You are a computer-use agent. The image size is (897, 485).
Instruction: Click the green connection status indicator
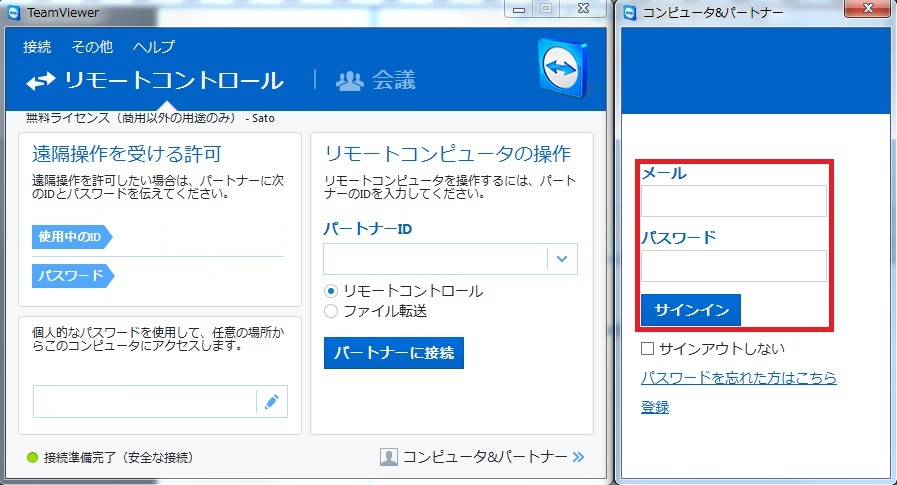[33, 458]
